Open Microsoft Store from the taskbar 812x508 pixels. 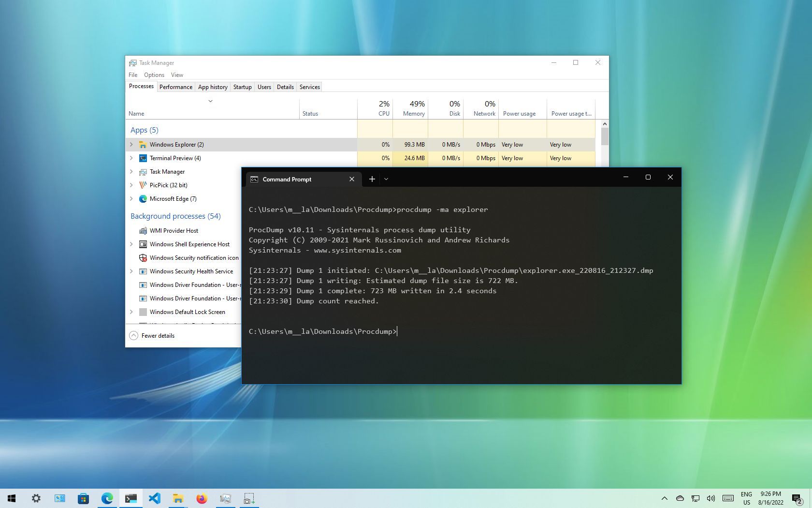point(84,498)
